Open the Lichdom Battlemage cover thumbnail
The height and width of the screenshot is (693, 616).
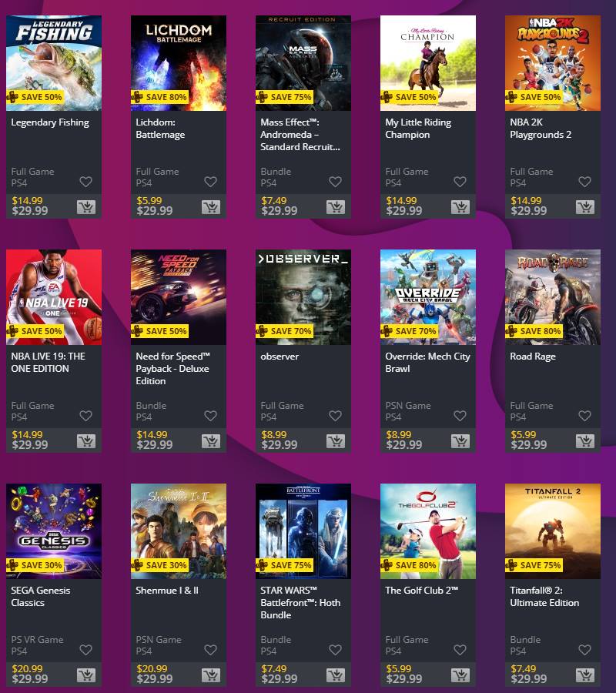coord(179,63)
